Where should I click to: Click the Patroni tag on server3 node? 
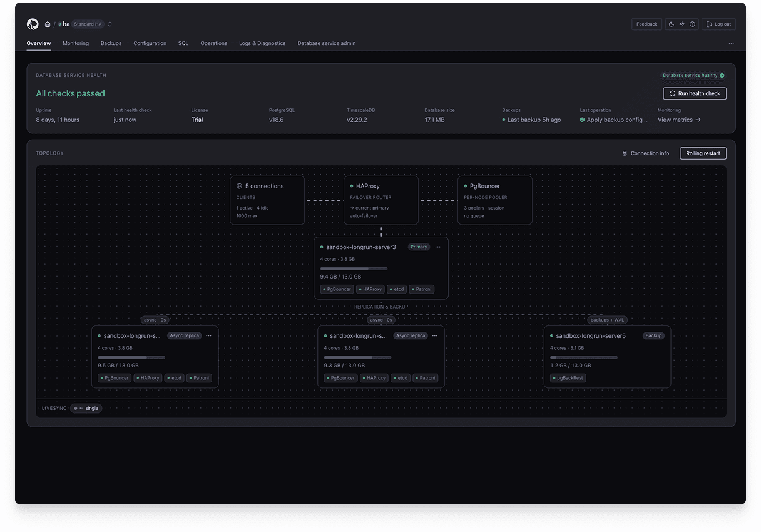click(421, 289)
